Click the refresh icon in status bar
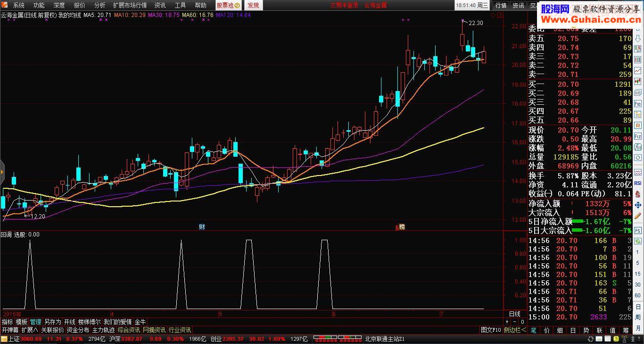The height and width of the screenshot is (344, 644). pos(591,339)
